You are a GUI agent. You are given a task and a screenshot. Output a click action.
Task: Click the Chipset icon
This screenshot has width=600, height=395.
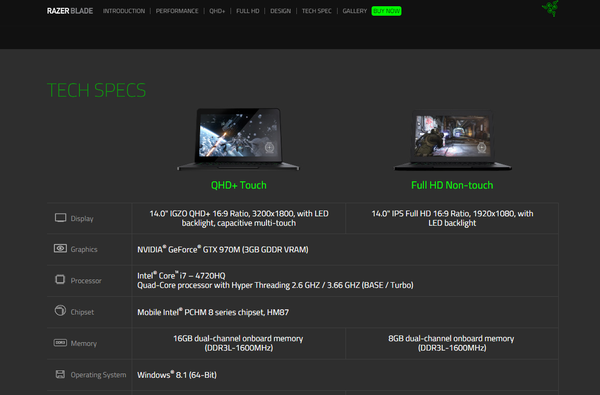(x=60, y=310)
